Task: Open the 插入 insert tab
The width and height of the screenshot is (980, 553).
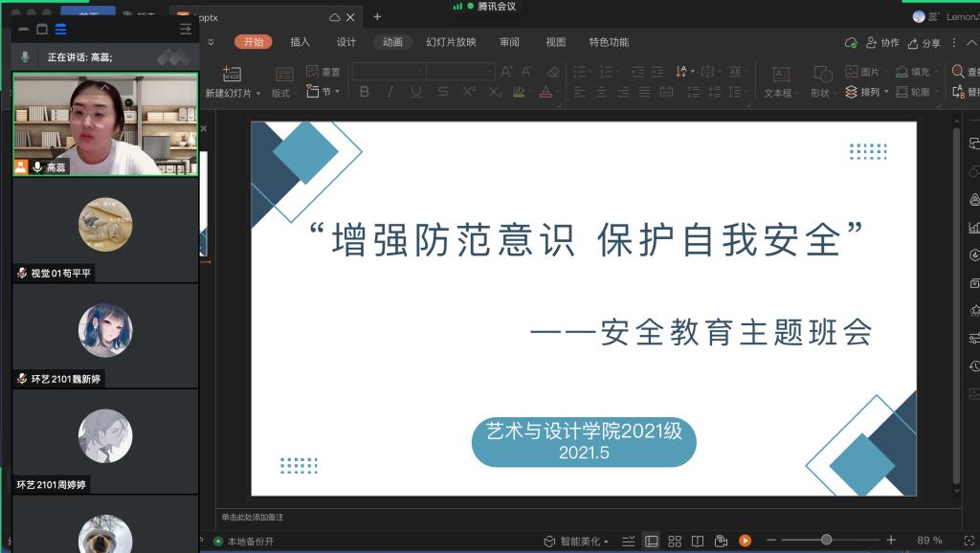Action: point(300,42)
